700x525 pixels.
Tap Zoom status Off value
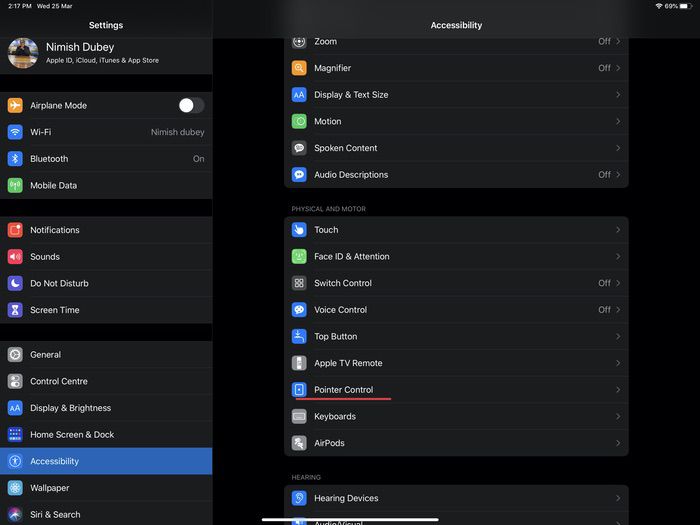pyautogui.click(x=604, y=42)
